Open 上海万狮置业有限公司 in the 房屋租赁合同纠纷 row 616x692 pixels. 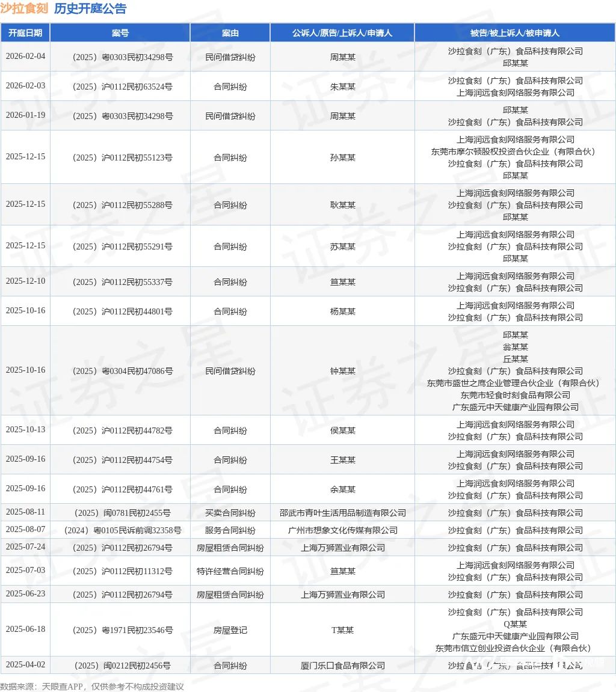click(x=342, y=548)
